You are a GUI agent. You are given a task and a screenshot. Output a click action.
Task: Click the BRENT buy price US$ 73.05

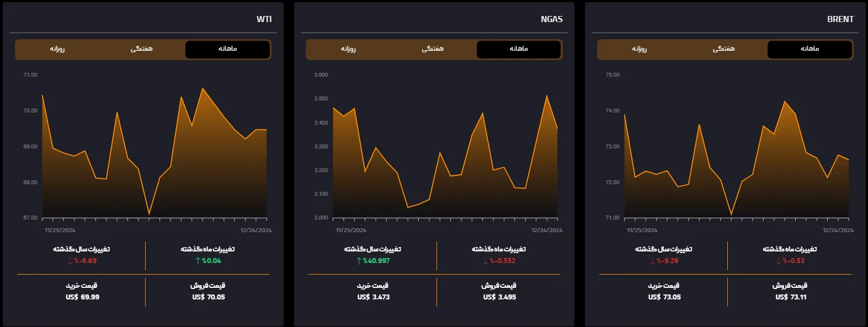coord(664,297)
